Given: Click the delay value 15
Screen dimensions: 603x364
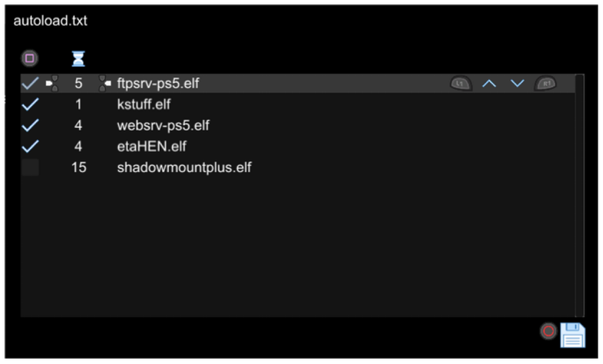Looking at the screenshot, I should click(x=79, y=168).
